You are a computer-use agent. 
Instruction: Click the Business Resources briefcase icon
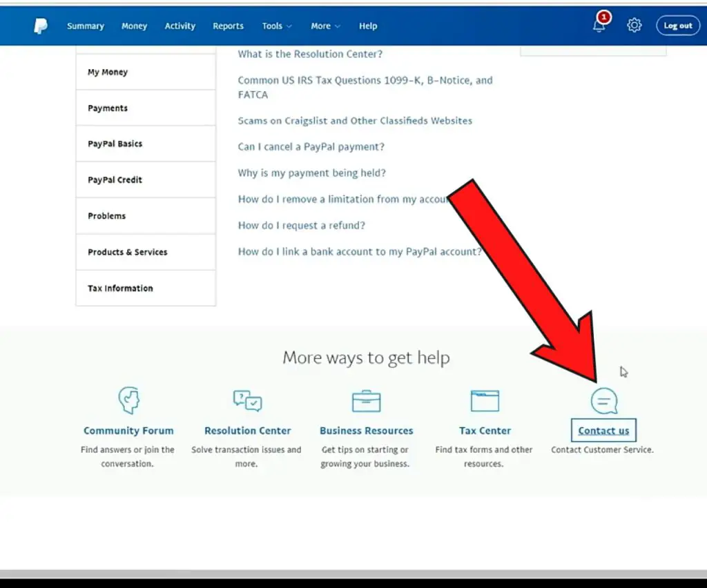(366, 400)
